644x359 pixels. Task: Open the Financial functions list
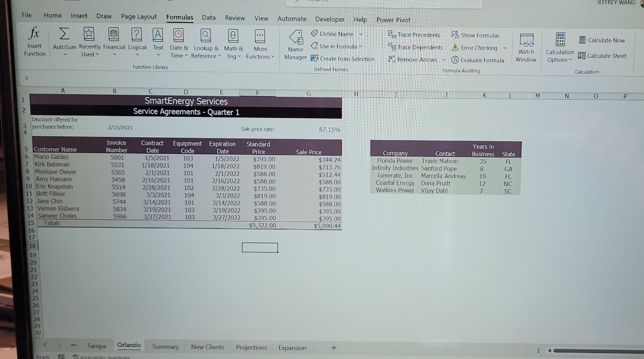114,42
